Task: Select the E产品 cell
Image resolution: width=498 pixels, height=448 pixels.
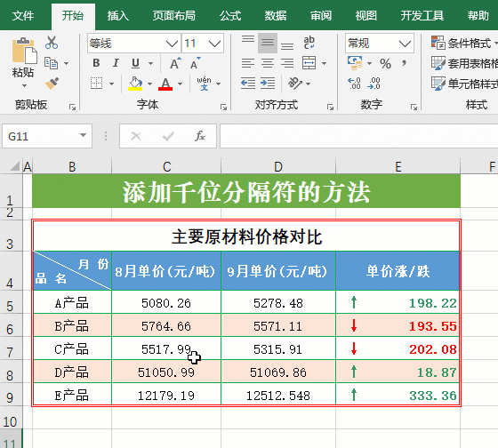Action: click(x=72, y=395)
